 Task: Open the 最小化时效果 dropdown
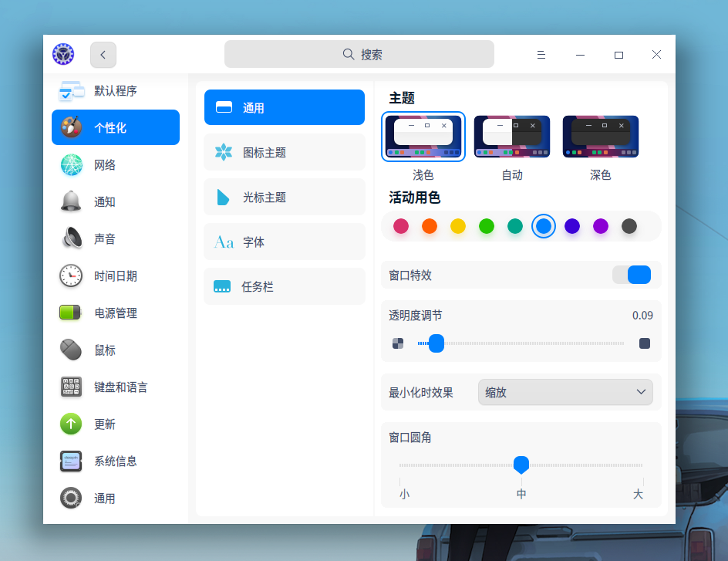tap(565, 392)
